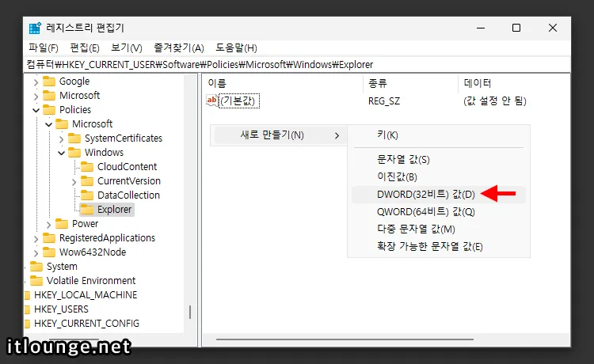Collapse the Windows key
This screenshot has height=364, width=594.
pos(61,154)
